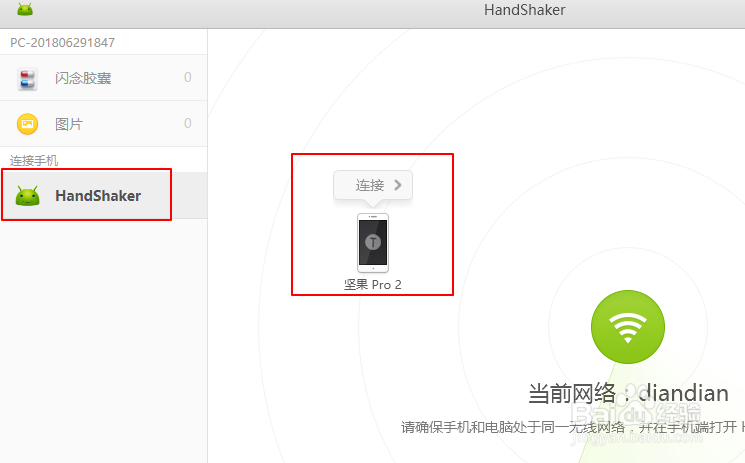Select the yellow 图片 pictures icon
Viewport: 745px width, 463px height.
click(27, 124)
